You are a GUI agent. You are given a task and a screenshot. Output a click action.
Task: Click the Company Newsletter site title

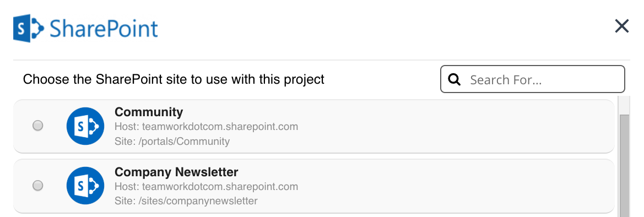click(176, 172)
